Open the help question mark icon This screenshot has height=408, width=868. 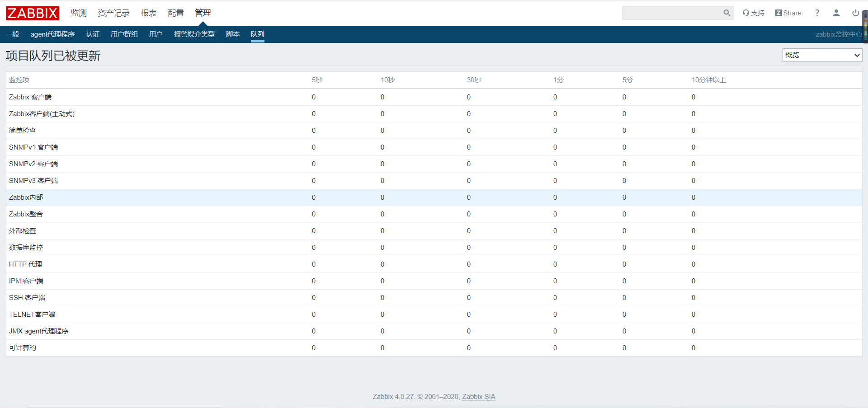817,13
